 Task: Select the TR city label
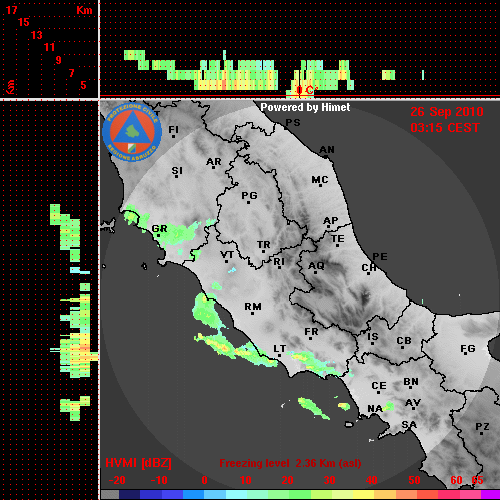tap(263, 245)
